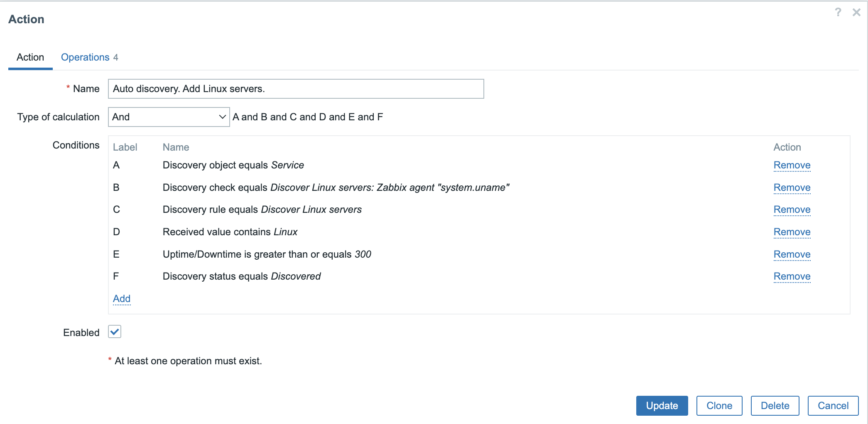
Task: Remove condition B Discovery check
Action: click(792, 188)
